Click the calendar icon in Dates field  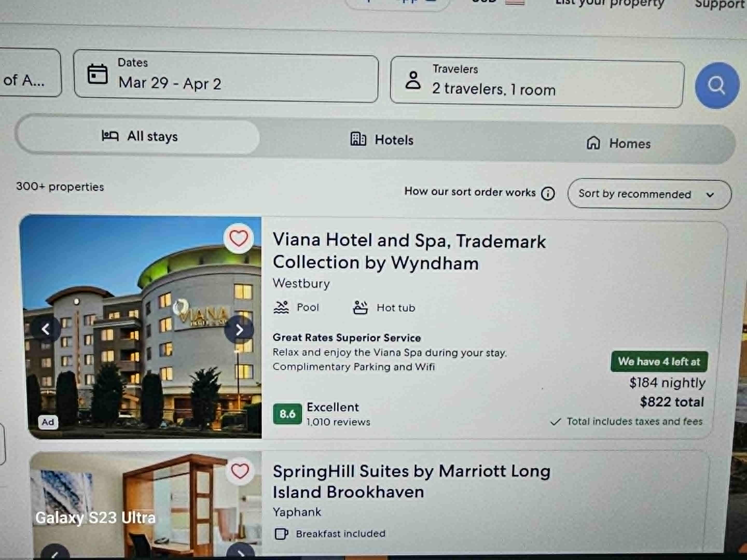98,74
